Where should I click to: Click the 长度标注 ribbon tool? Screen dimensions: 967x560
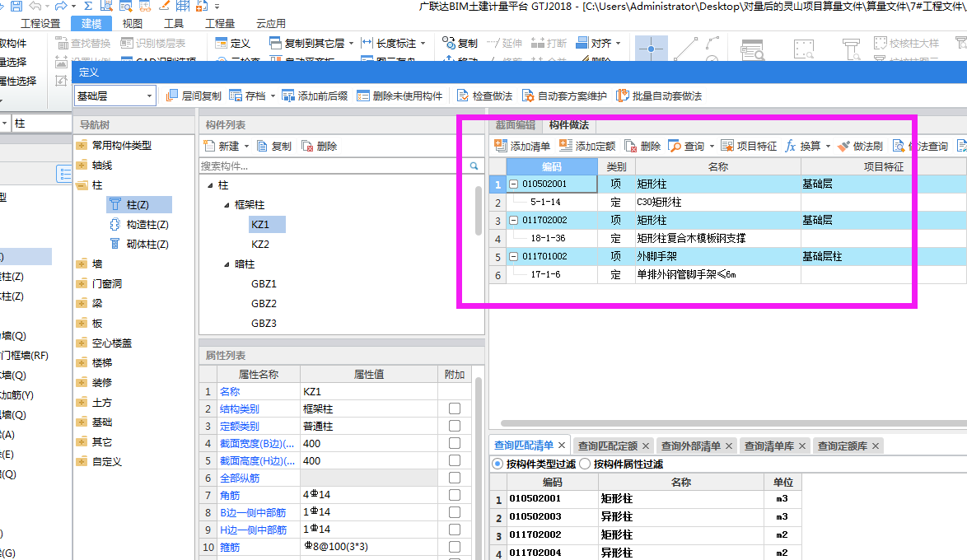click(394, 43)
